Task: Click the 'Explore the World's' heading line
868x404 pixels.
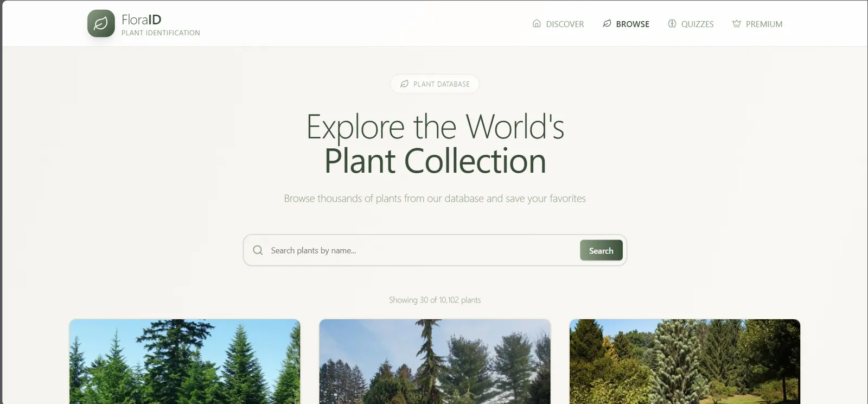Action: 435,127
